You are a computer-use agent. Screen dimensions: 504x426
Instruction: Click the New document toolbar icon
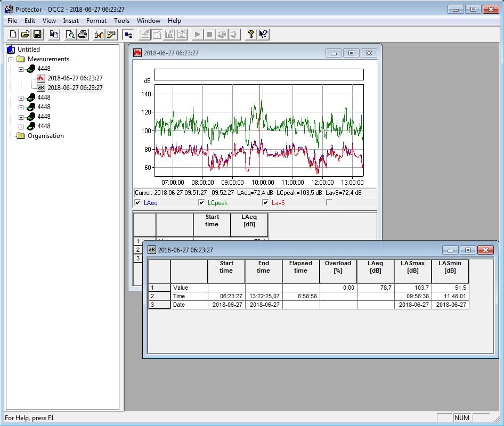point(13,34)
